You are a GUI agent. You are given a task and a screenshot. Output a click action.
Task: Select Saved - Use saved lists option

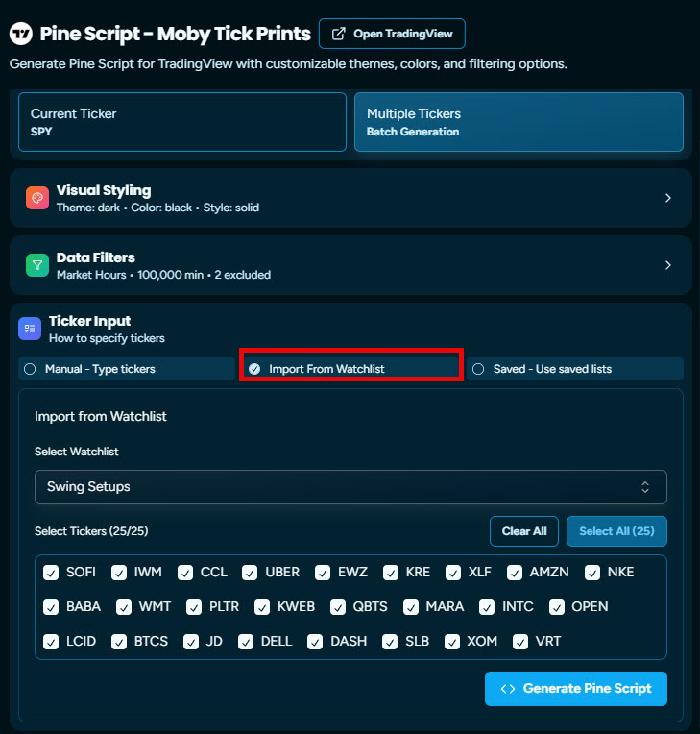coord(575,369)
